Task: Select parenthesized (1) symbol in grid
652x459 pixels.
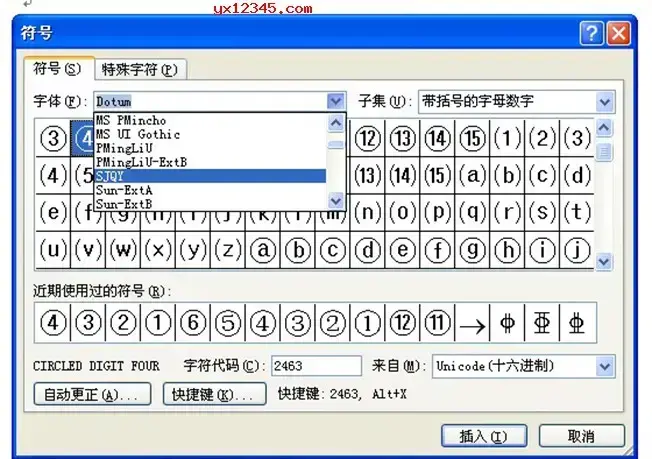Action: coord(507,138)
